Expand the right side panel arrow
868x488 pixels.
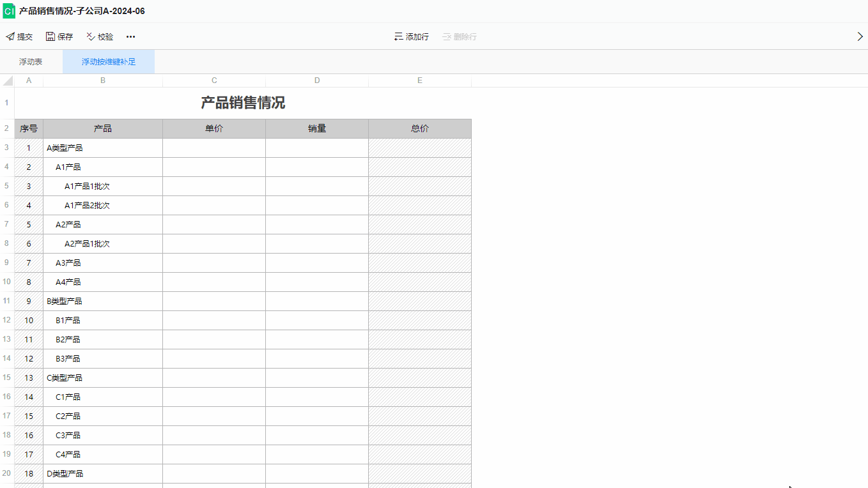[860, 37]
